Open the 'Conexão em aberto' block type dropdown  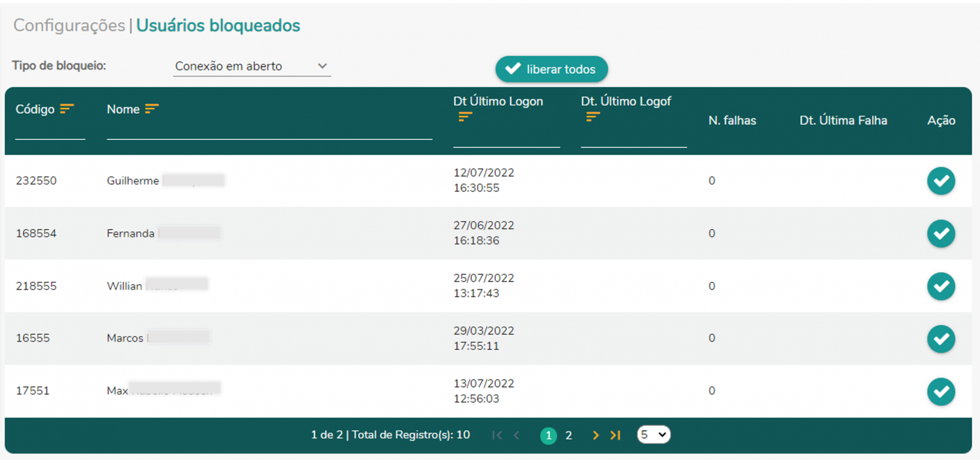pyautogui.click(x=252, y=66)
